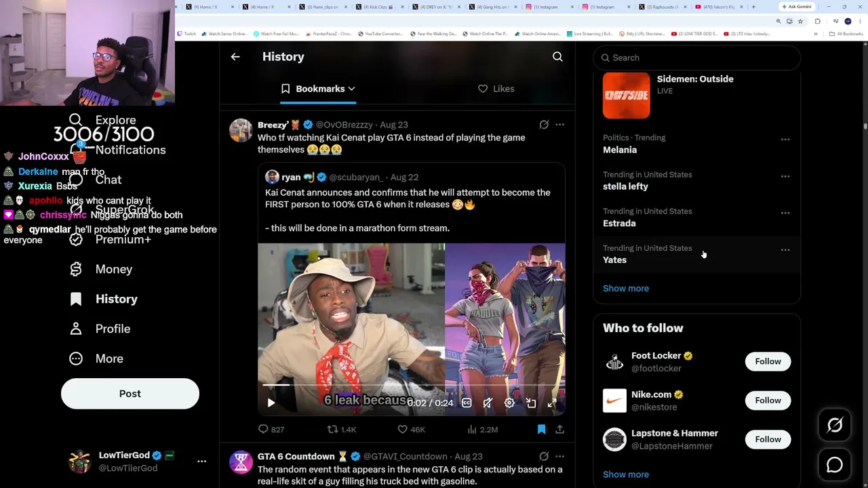Enter fullscreen on the video
The height and width of the screenshot is (488, 868).
coord(553,403)
